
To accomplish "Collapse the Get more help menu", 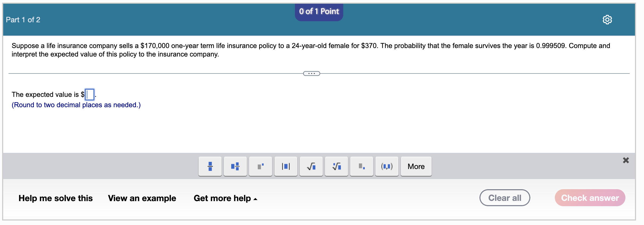I will [x=225, y=198].
